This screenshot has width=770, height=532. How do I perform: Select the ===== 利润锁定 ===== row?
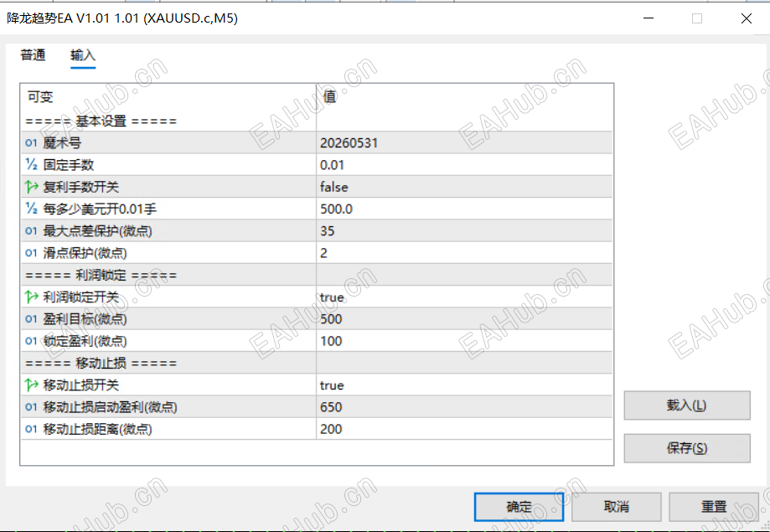317,275
